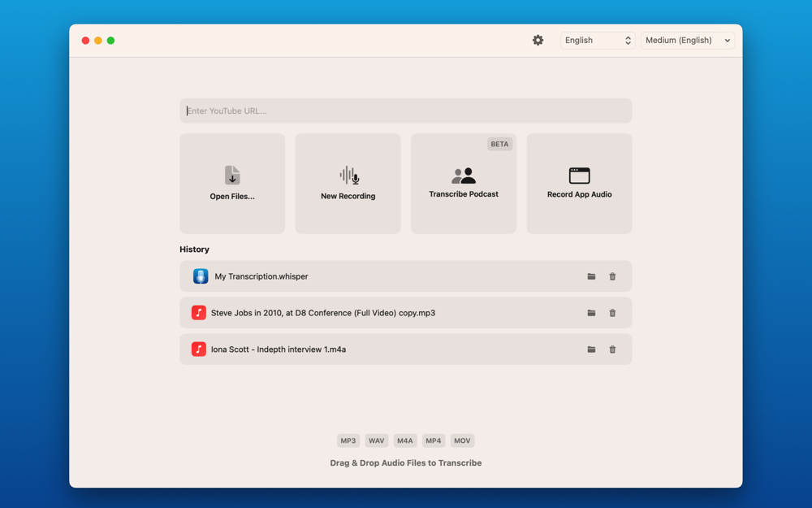Screen dimensions: 812x508
Task: Delete Steve Jobs mp3 history entry
Action: [612, 313]
